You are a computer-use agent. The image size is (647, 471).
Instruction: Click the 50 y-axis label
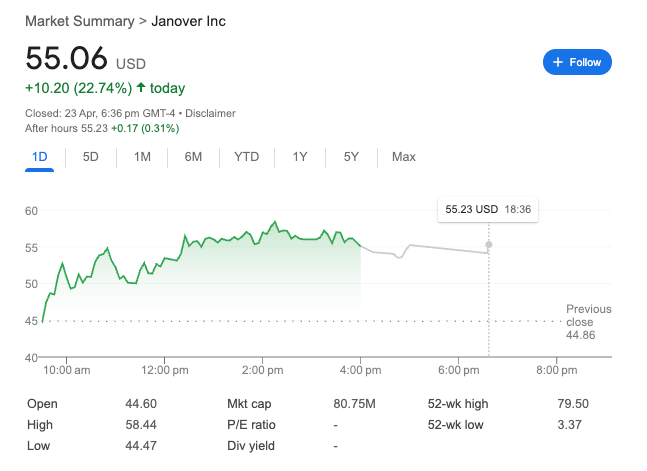(x=31, y=284)
